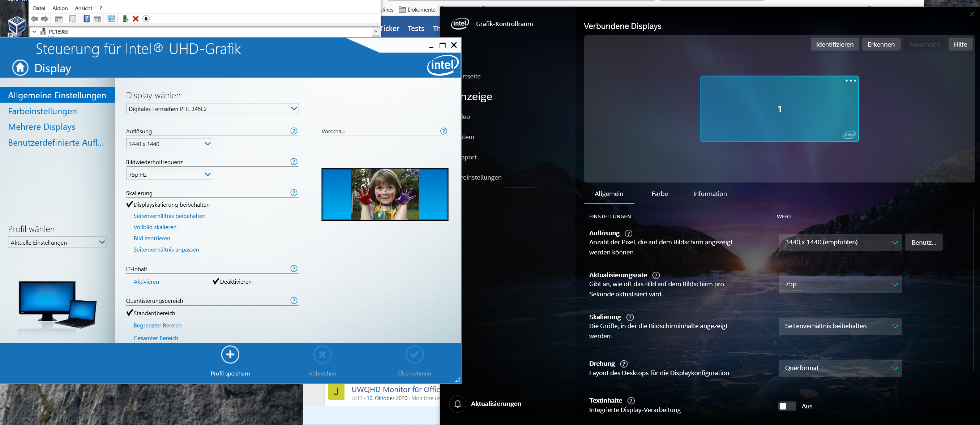Click the Profil speichern plus icon
The image size is (980, 425).
coord(230,355)
